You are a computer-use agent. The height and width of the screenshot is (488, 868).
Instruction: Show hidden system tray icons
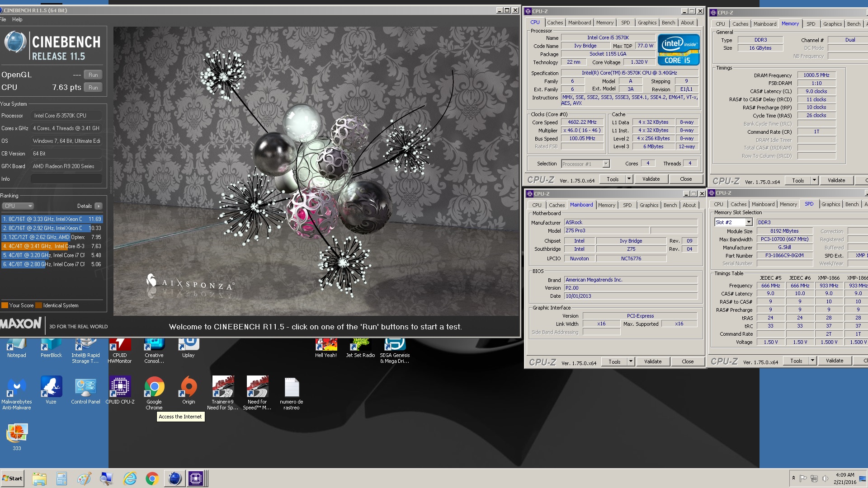click(793, 478)
